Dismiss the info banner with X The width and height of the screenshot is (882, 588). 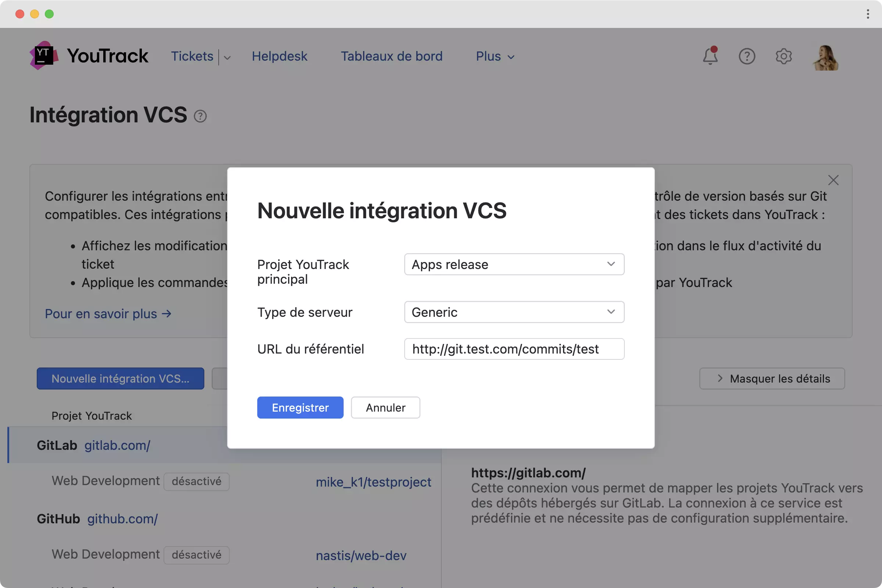tap(833, 180)
